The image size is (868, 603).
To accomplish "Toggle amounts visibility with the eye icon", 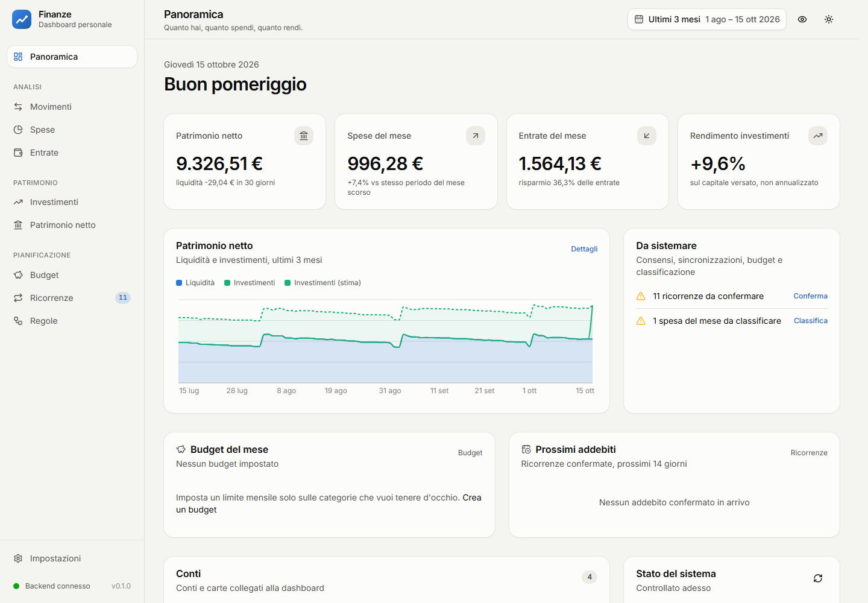I will point(802,19).
